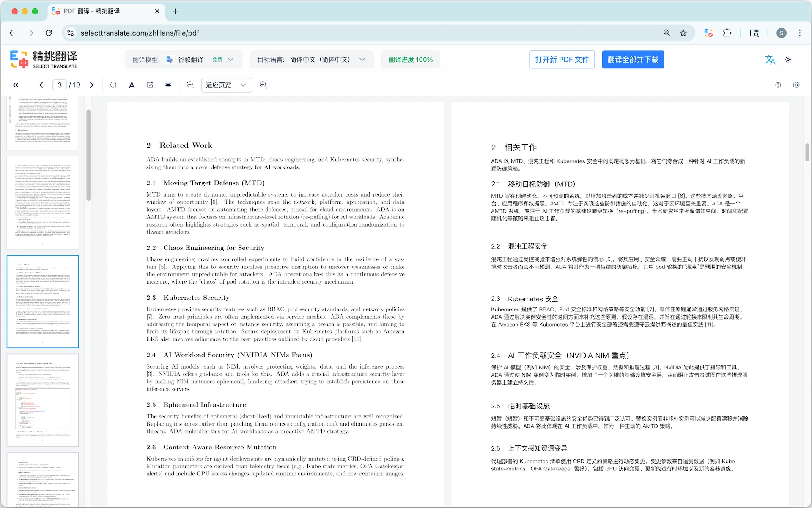
Task: Click the page number input field
Action: [60, 85]
